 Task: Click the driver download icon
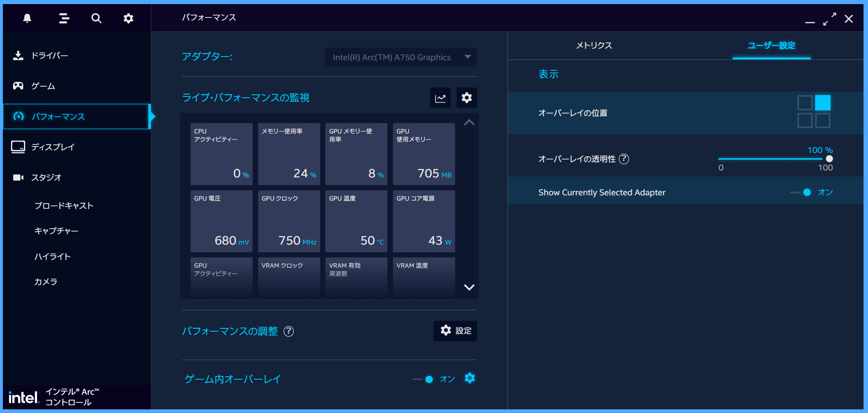(18, 55)
